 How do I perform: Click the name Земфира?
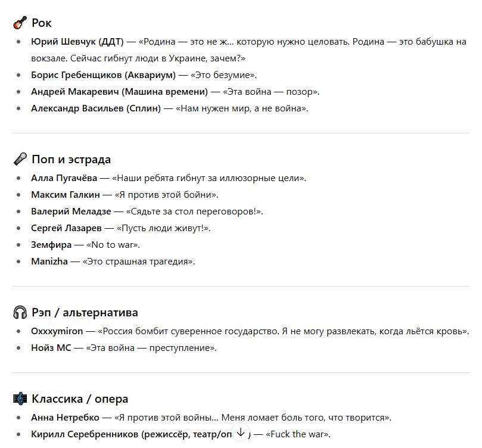(51, 245)
